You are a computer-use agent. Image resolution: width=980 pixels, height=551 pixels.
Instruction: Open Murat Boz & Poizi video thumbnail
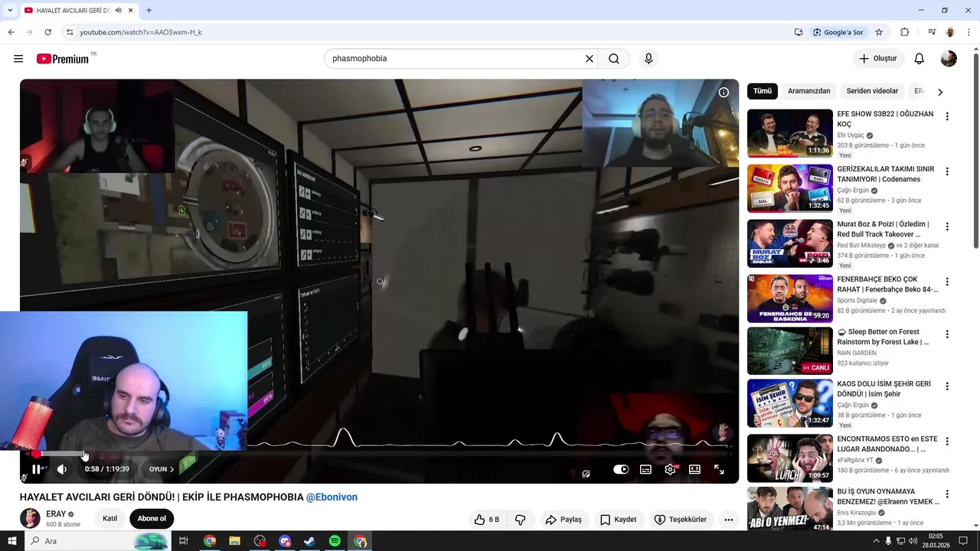tap(790, 243)
